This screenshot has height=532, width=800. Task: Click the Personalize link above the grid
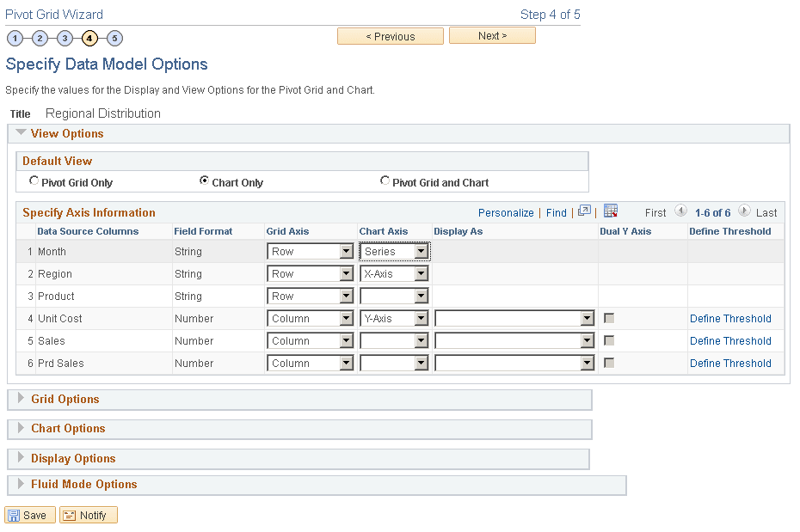click(506, 211)
